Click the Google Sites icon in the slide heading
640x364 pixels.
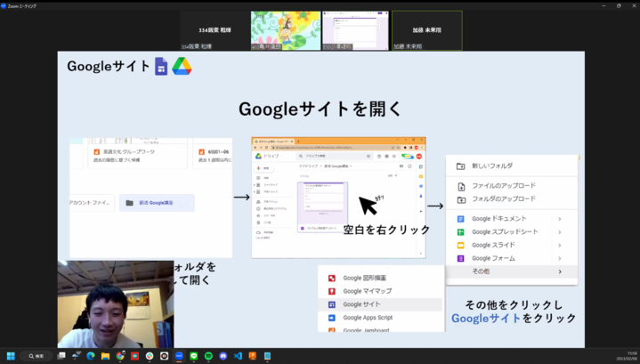(x=161, y=67)
